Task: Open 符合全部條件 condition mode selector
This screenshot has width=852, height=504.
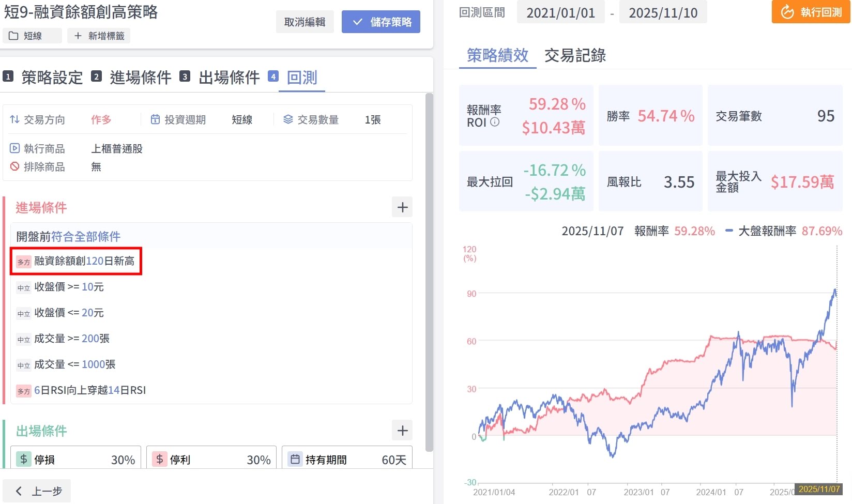Action: pyautogui.click(x=85, y=237)
